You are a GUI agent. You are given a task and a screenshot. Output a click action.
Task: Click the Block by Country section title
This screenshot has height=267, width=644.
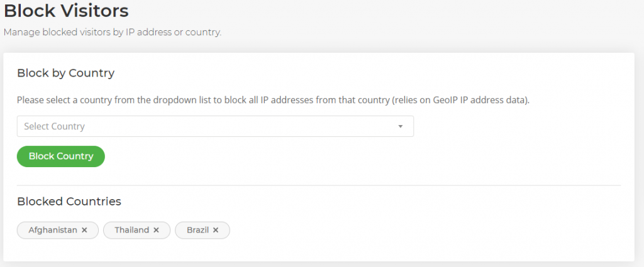(x=65, y=74)
